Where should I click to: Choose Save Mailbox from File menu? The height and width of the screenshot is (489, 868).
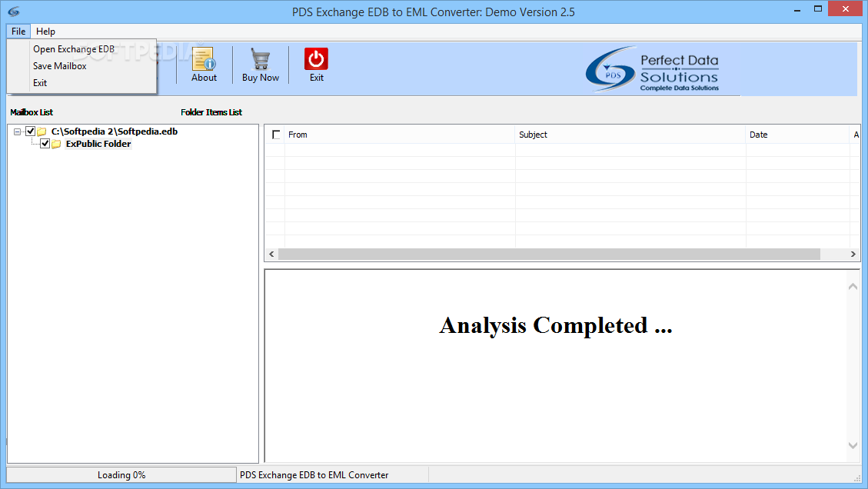[82, 66]
